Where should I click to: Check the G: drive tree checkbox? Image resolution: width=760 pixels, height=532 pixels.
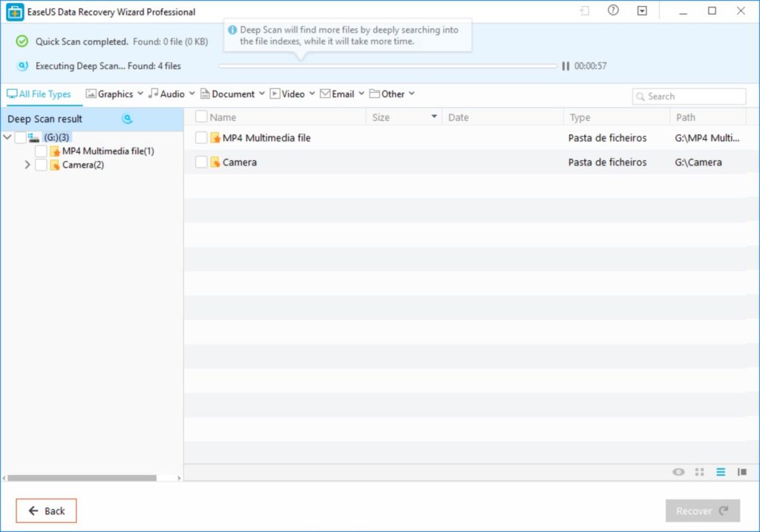point(20,137)
